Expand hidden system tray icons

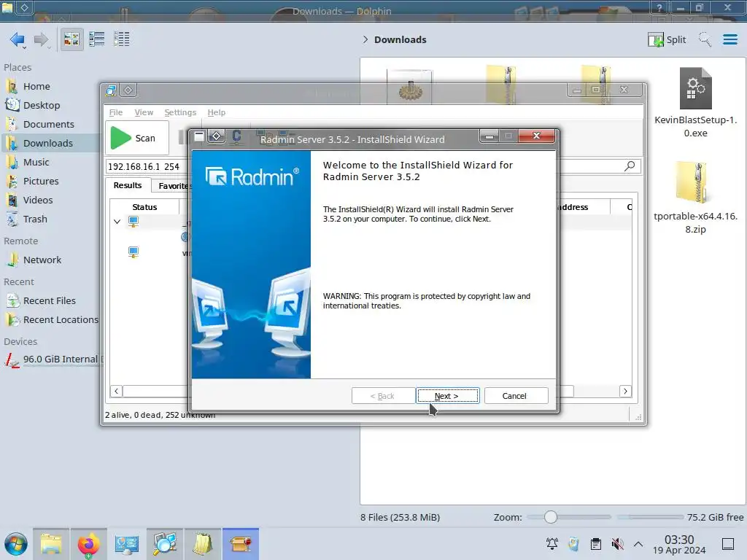[x=638, y=544]
